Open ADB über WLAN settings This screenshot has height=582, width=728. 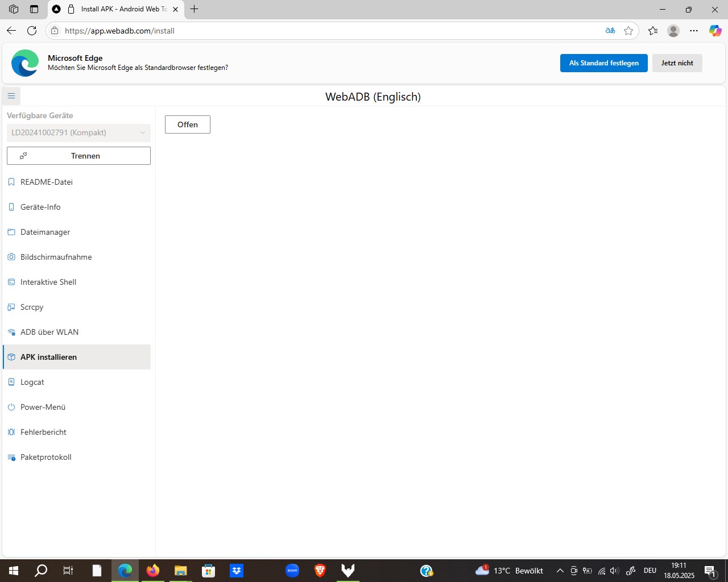click(x=77, y=332)
